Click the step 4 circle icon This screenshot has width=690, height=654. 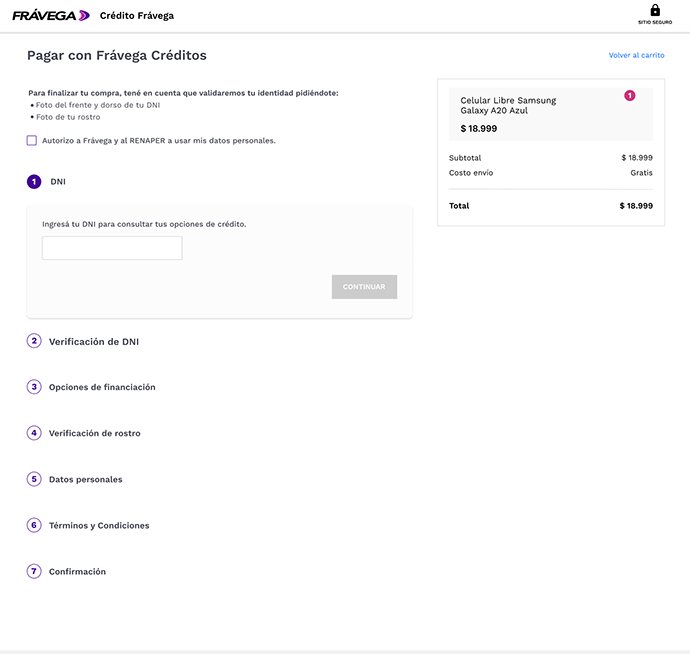(34, 433)
